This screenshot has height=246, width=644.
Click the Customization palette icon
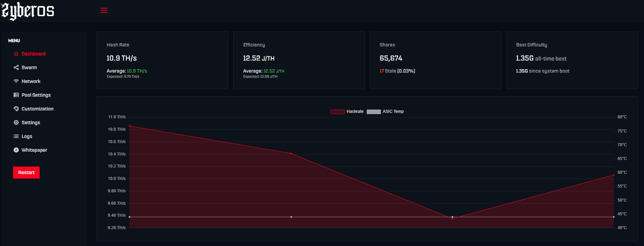[16, 109]
